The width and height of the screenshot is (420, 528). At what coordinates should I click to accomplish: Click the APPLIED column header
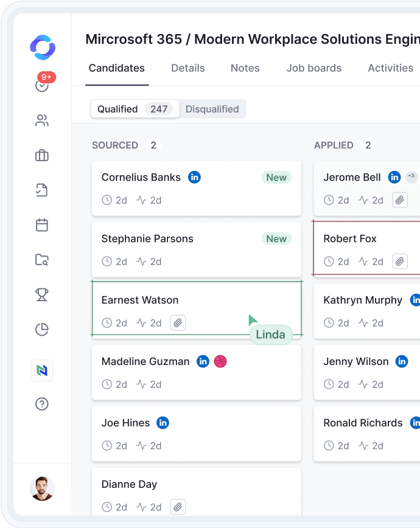tap(334, 145)
